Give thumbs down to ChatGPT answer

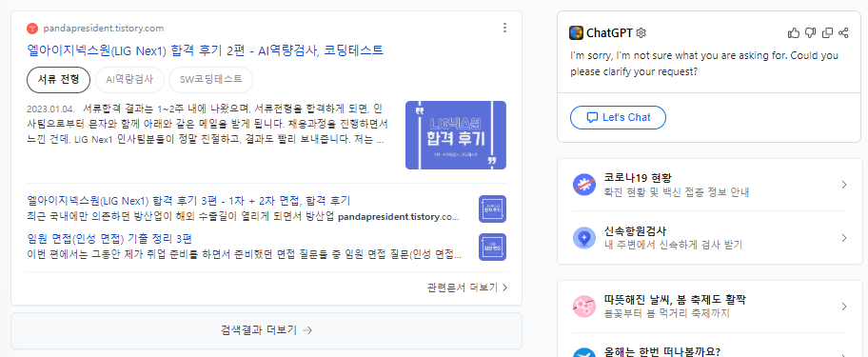[811, 33]
